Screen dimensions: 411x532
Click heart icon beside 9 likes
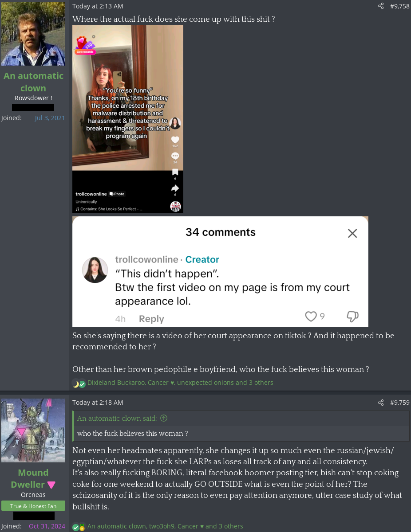[311, 316]
